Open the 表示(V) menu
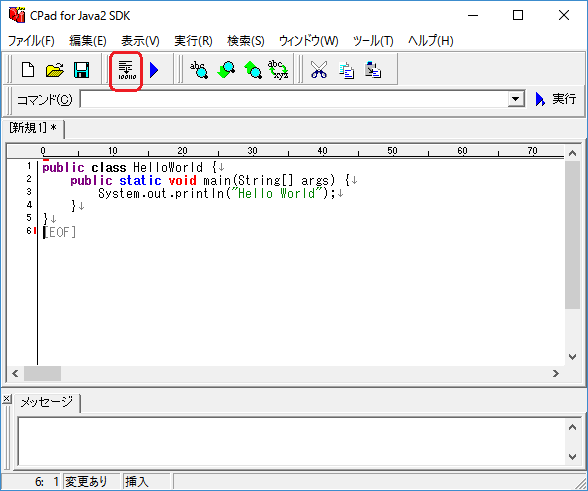The height and width of the screenshot is (491, 588). pyautogui.click(x=140, y=41)
